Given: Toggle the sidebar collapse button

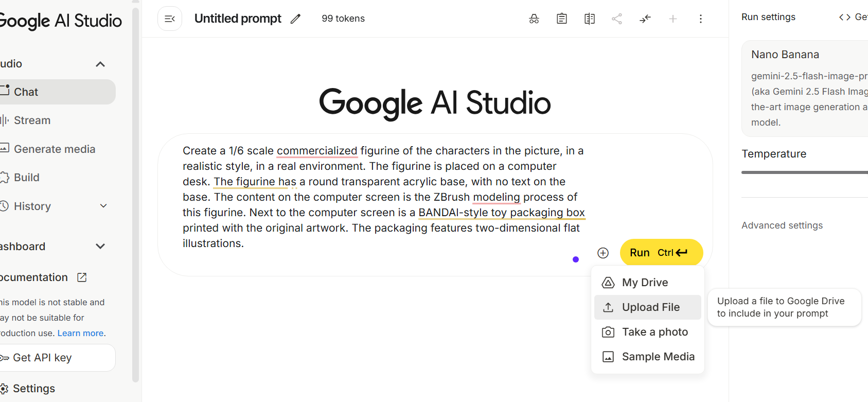Looking at the screenshot, I should pos(170,19).
